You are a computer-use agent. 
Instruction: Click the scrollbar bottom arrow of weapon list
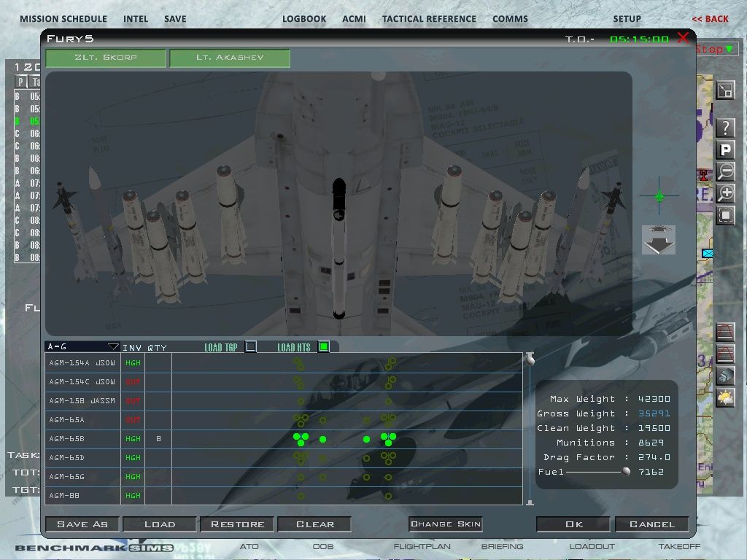tap(530, 502)
